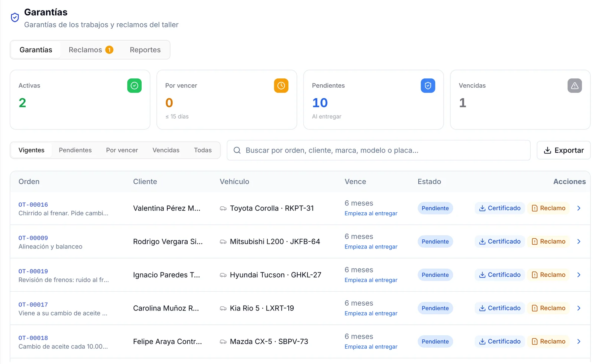Show Todas warranties
Screen dimensions: 603x364
point(203,150)
